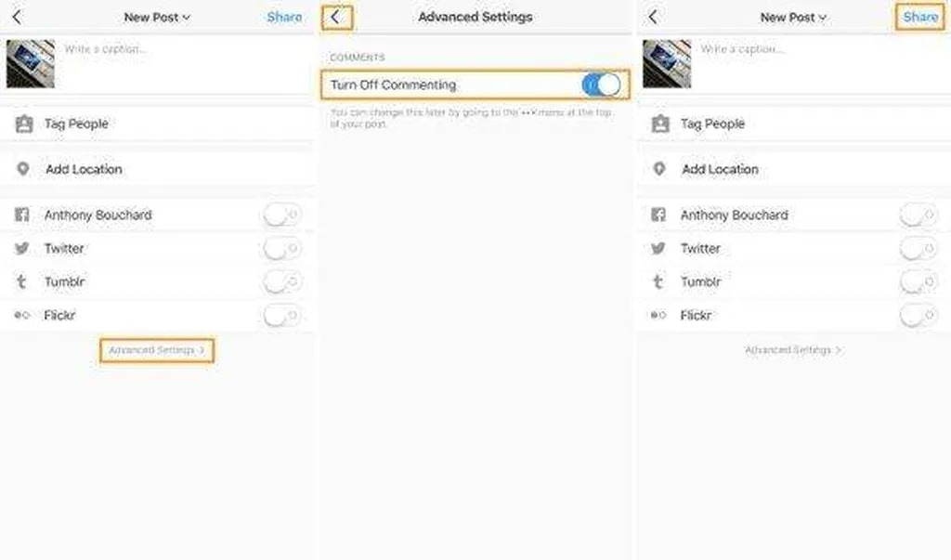951x560 pixels.
Task: Tap the Twitter bird icon on the right screen
Action: point(658,248)
